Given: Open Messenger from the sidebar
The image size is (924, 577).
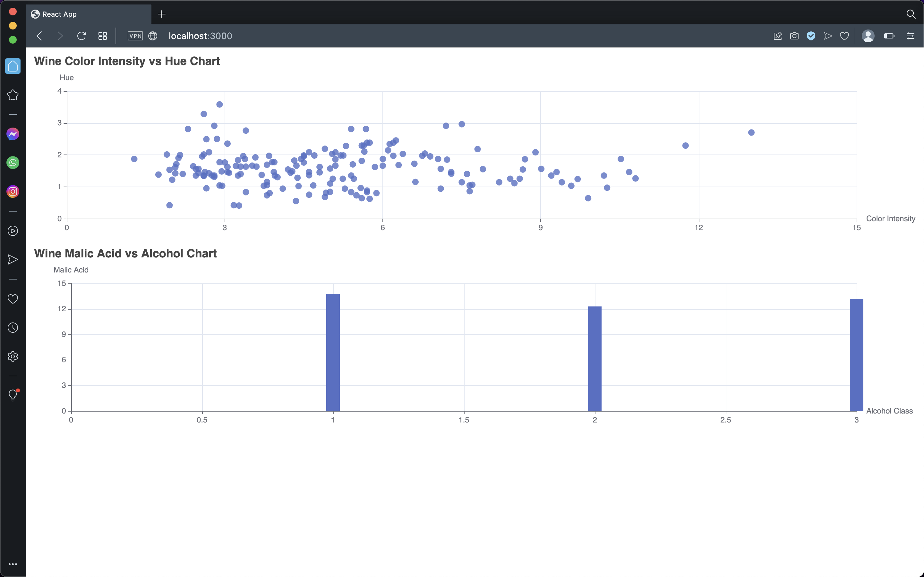Looking at the screenshot, I should tap(13, 134).
